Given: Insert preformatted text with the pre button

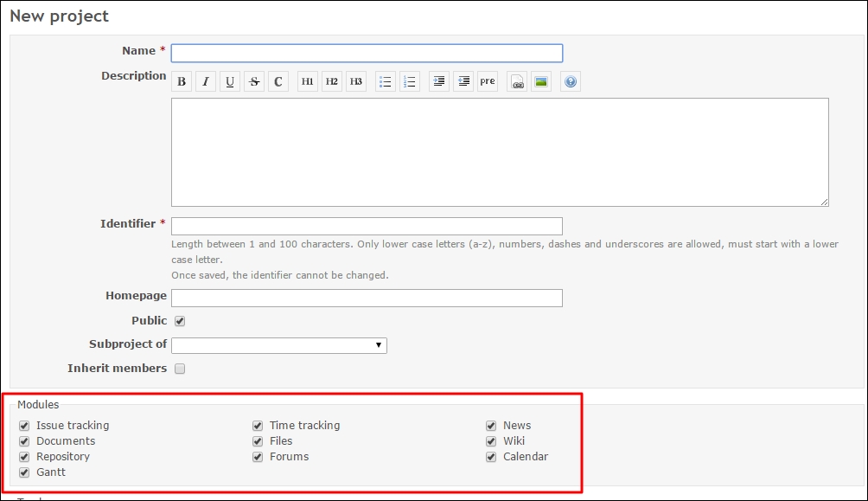Looking at the screenshot, I should point(488,82).
